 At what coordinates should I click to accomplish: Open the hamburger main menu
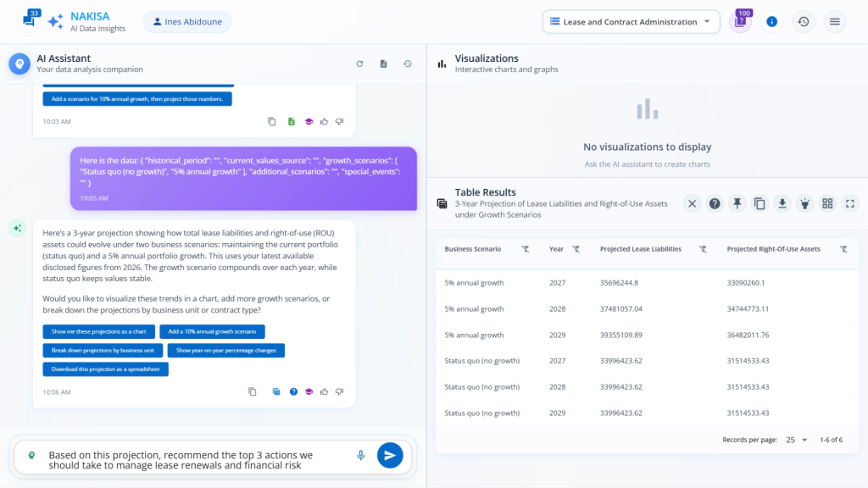tap(835, 22)
